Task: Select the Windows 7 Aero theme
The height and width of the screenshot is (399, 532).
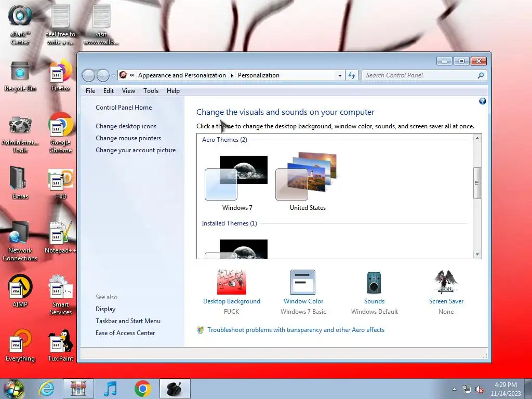Action: (237, 183)
